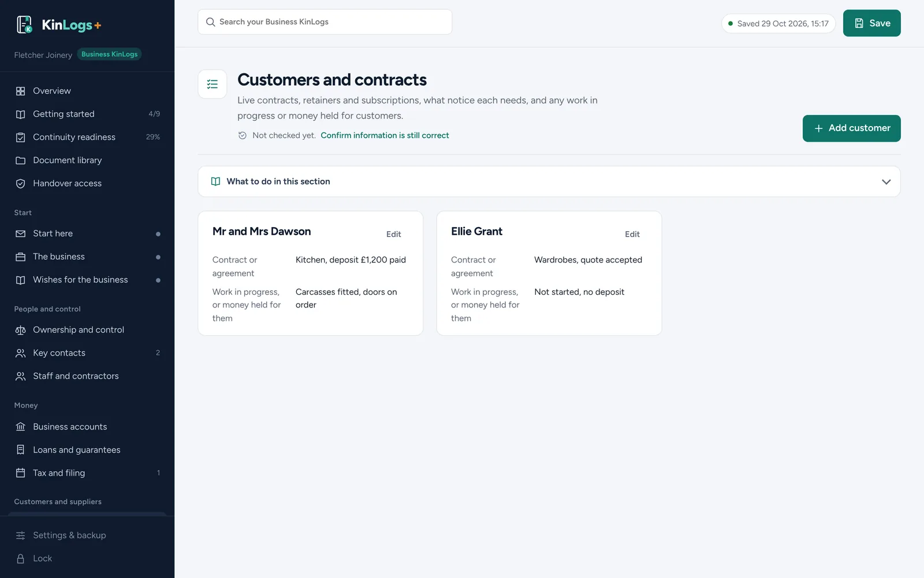Open Overview from its grid icon
Viewport: 924px width, 578px height.
click(21, 91)
